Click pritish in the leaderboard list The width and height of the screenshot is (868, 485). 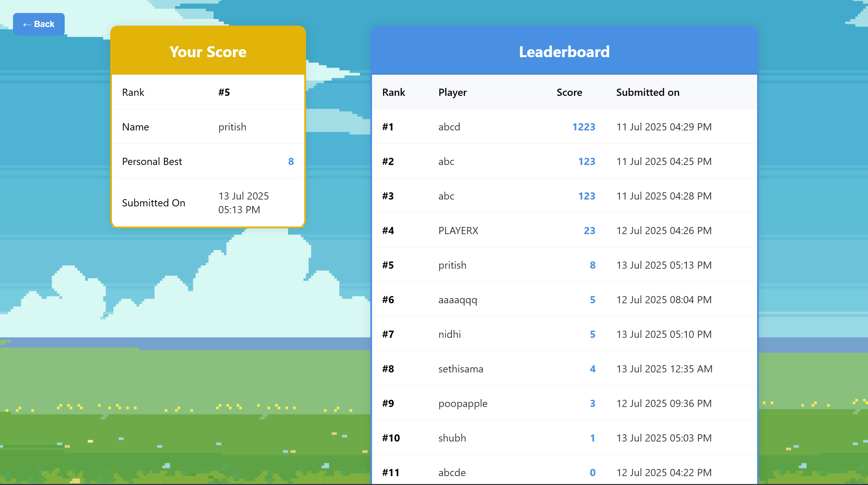click(x=452, y=265)
